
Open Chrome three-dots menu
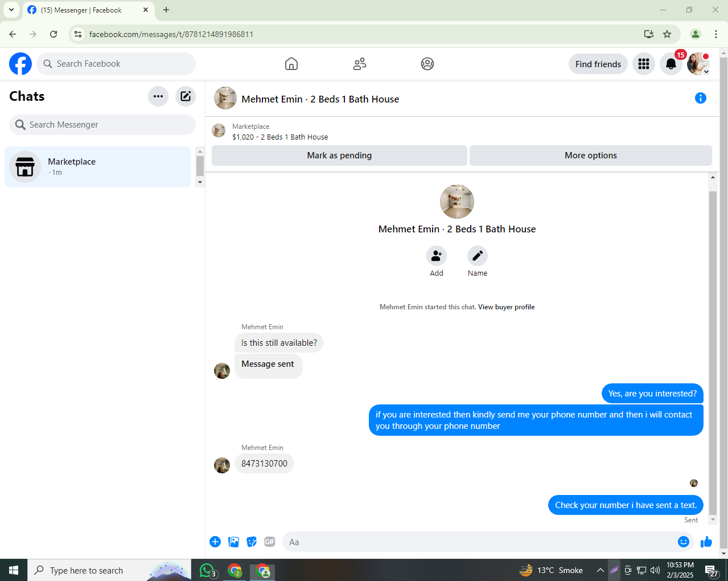point(716,34)
